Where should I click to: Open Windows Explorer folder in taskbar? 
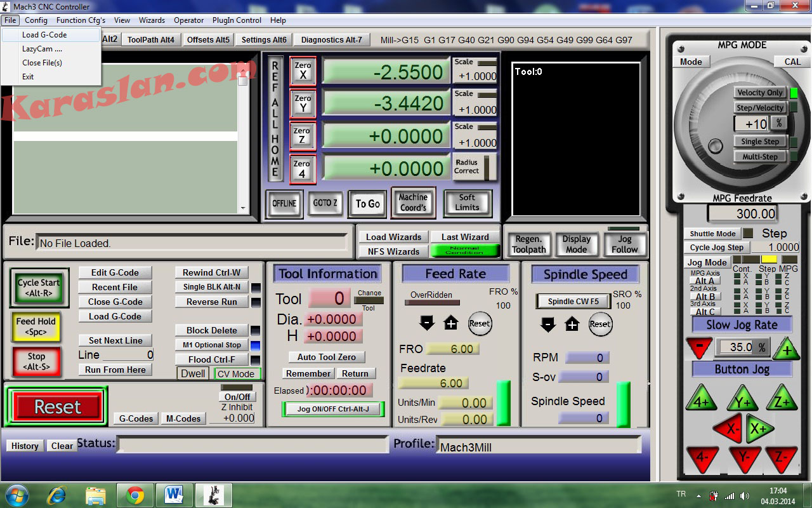pos(96,495)
